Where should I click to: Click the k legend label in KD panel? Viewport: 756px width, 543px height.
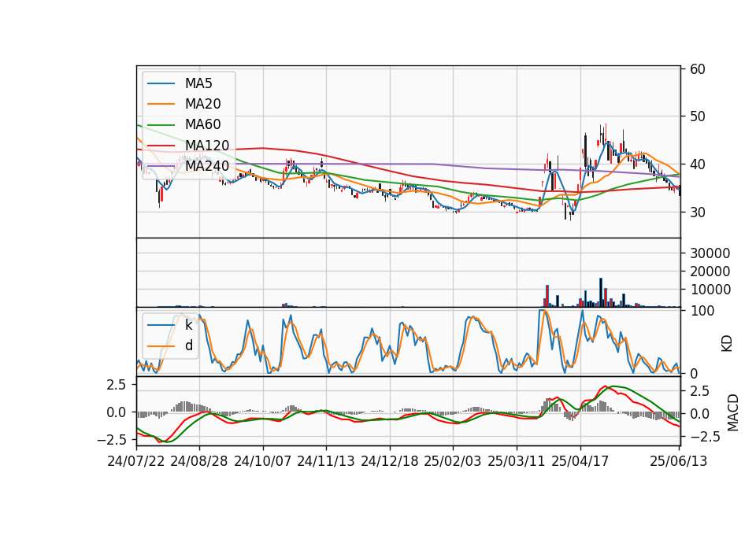188,325
